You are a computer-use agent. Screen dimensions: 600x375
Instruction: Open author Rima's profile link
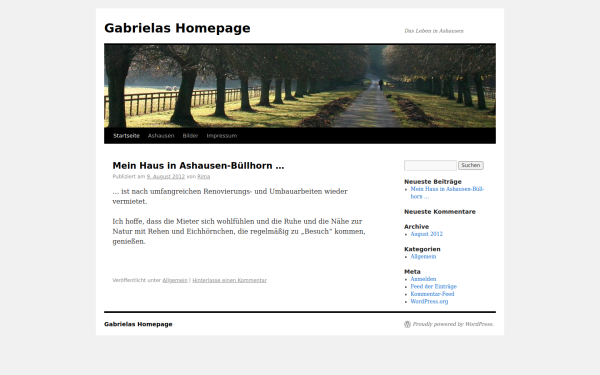pos(204,176)
